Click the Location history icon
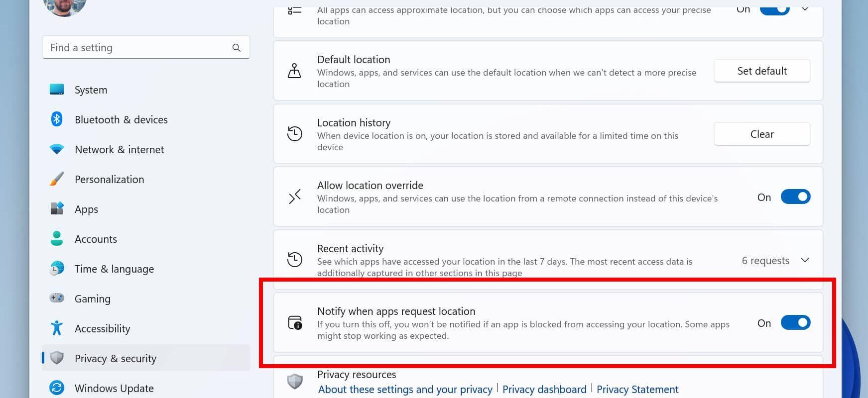The width and height of the screenshot is (868, 398). [295, 134]
